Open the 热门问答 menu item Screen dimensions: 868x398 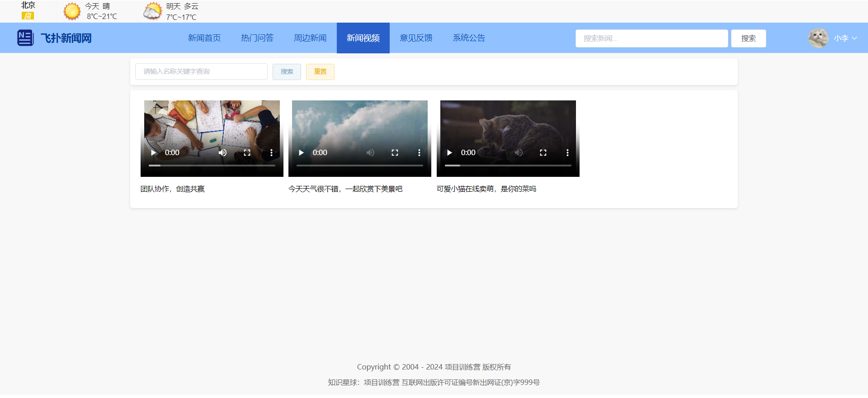pyautogui.click(x=257, y=38)
